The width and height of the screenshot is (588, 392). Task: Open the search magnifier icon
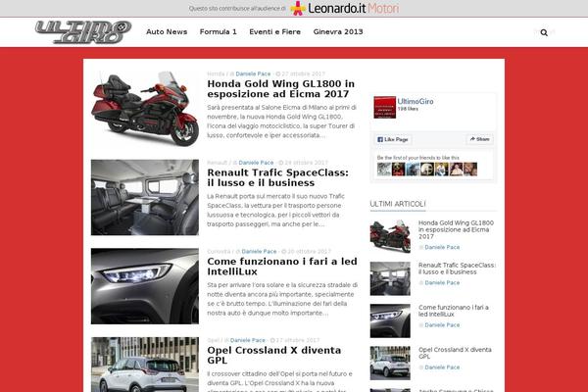[x=544, y=32]
